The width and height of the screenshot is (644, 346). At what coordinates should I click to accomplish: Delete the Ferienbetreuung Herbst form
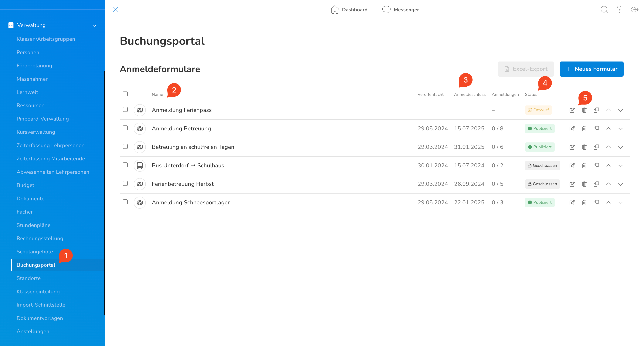pos(584,184)
